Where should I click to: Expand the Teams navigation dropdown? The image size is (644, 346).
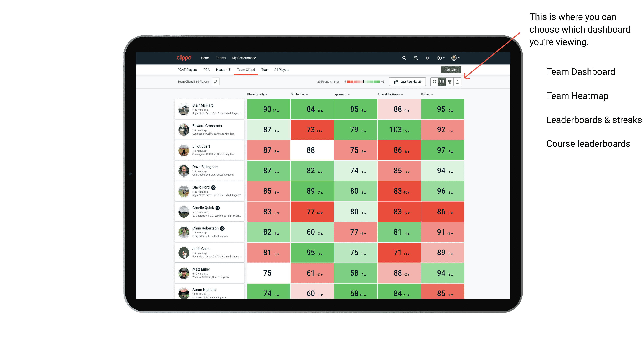coord(220,58)
